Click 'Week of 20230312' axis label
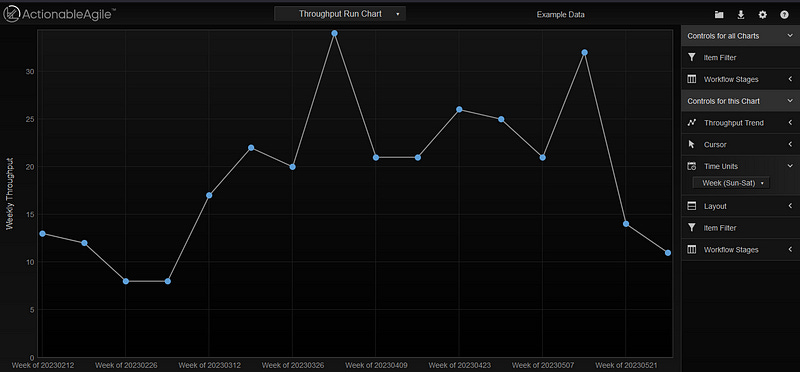This screenshot has height=372, width=800. coord(209,365)
